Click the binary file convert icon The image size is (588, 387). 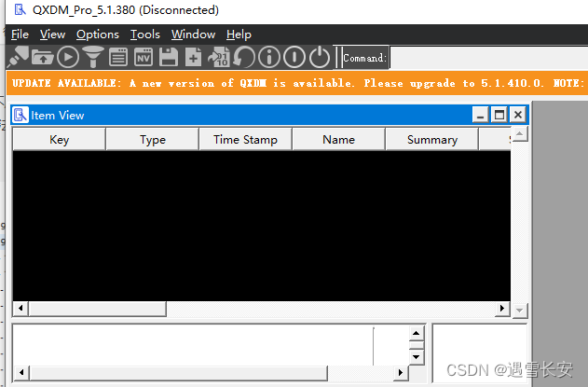point(219,58)
